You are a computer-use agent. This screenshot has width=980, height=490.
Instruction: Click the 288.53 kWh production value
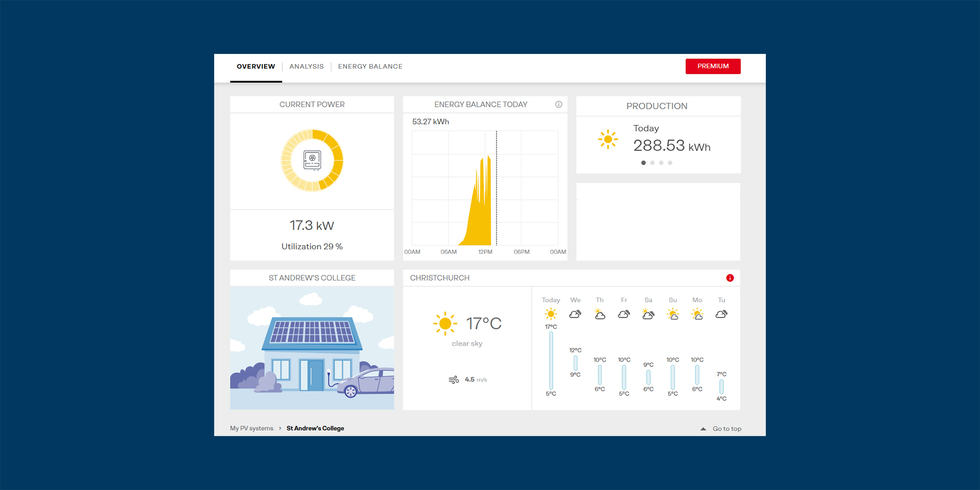click(x=672, y=146)
